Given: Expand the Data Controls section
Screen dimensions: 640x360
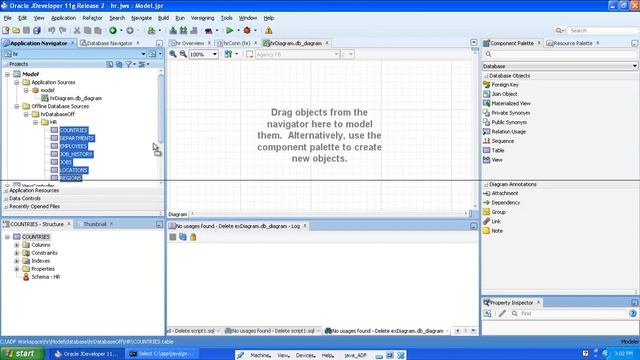Looking at the screenshot, I should 6,198.
